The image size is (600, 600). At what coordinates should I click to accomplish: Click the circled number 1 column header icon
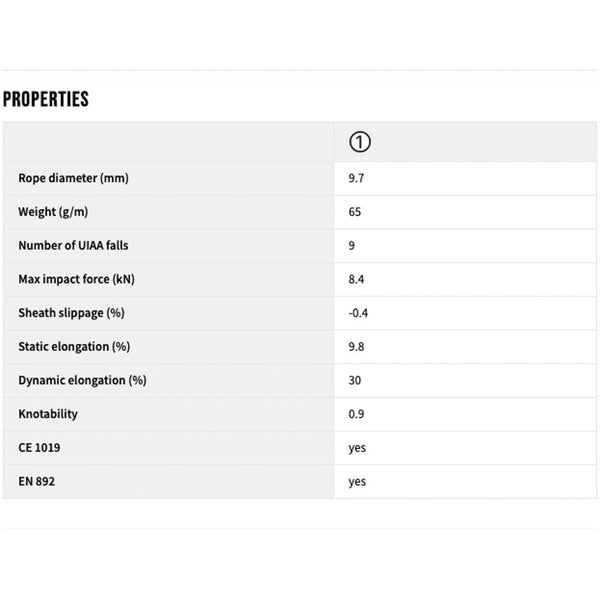360,142
